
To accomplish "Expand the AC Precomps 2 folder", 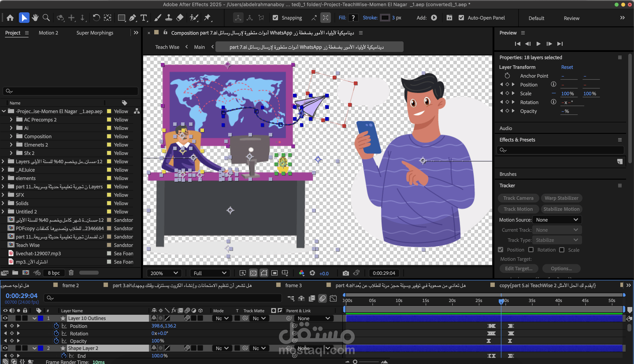I will 11,119.
